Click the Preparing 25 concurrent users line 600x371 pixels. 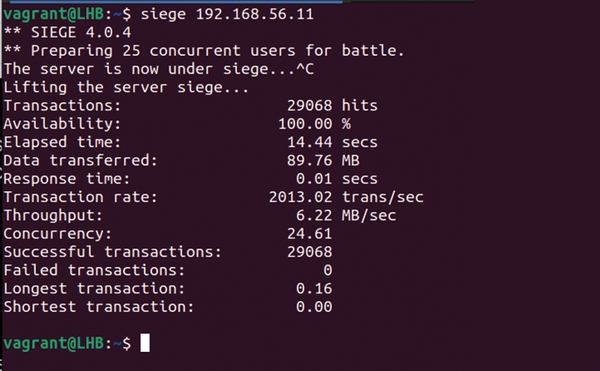[x=204, y=51]
